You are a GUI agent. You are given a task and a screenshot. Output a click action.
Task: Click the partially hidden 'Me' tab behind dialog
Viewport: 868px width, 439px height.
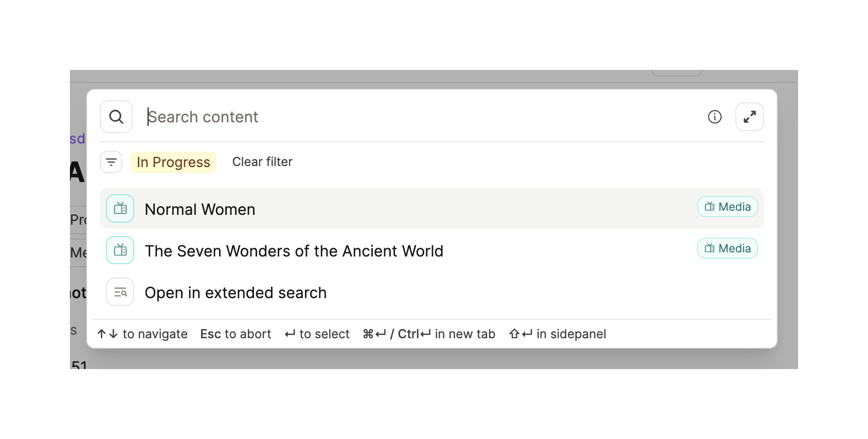pos(78,252)
